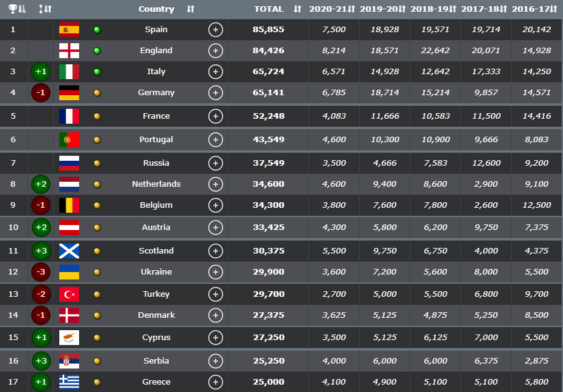Sort by 2016-17 season column
Viewport: 563px width, 392px height.
536,9
